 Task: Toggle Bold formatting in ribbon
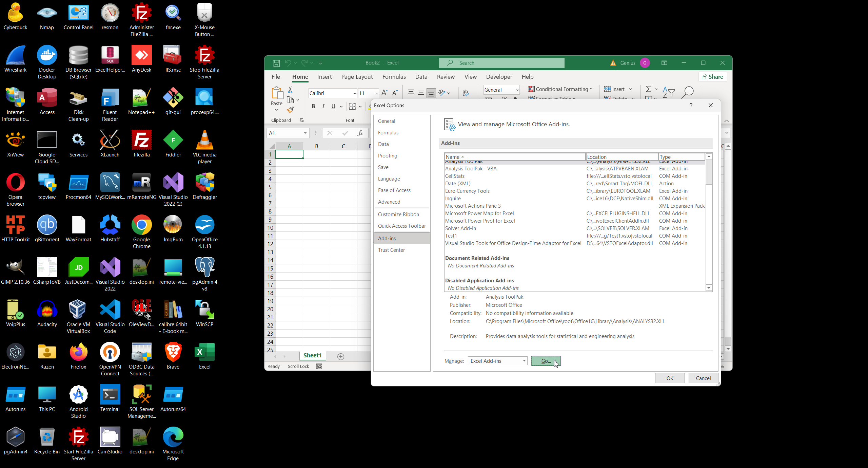pos(313,106)
